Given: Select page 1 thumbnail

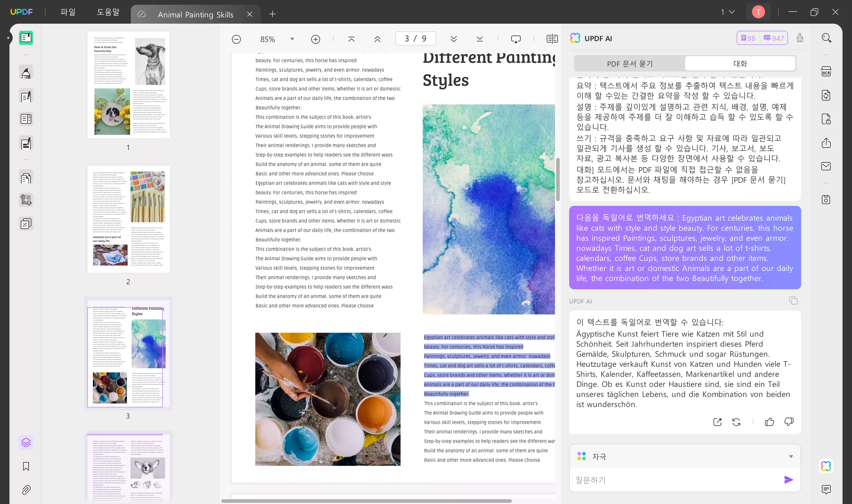Looking at the screenshot, I should click(128, 85).
